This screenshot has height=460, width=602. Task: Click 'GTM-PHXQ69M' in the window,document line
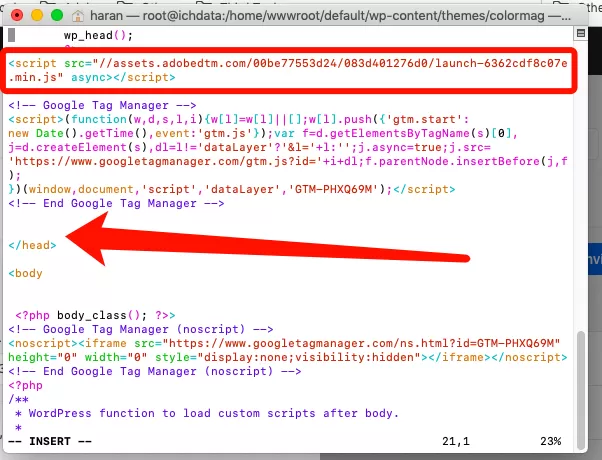[x=333, y=189]
